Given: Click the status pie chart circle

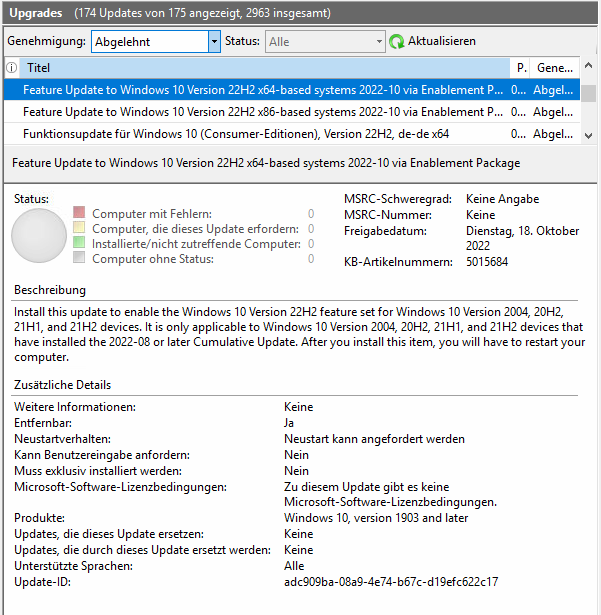Looking at the screenshot, I should point(39,235).
